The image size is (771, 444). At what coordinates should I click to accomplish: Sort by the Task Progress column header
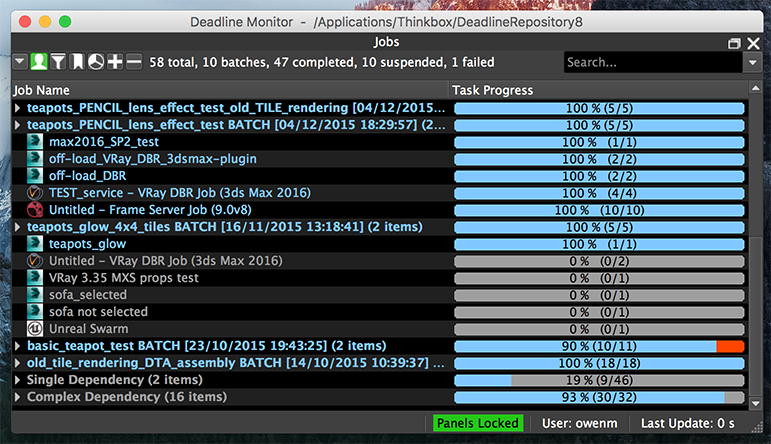point(598,90)
